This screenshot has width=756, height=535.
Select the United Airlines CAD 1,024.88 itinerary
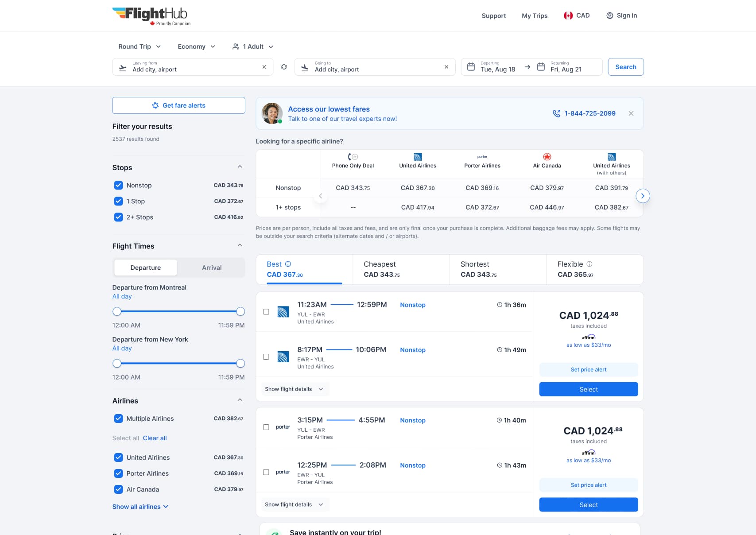(589, 389)
